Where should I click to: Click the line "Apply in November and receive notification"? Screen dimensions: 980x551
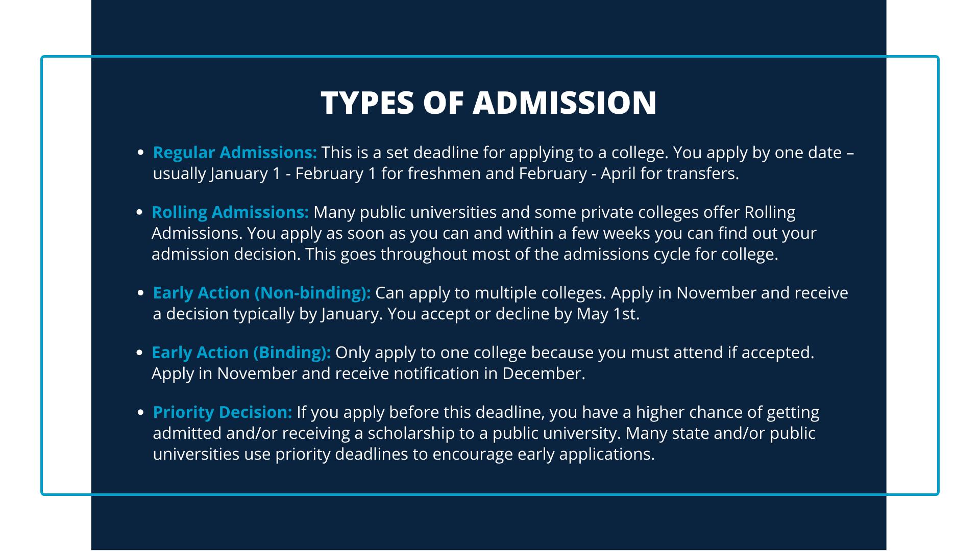tap(368, 373)
